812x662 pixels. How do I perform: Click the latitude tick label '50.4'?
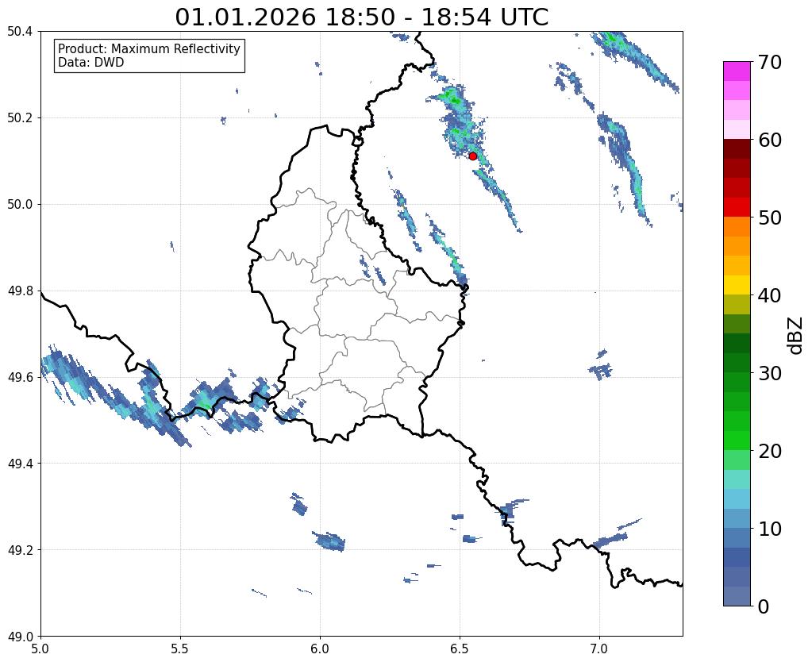pyautogui.click(x=20, y=32)
